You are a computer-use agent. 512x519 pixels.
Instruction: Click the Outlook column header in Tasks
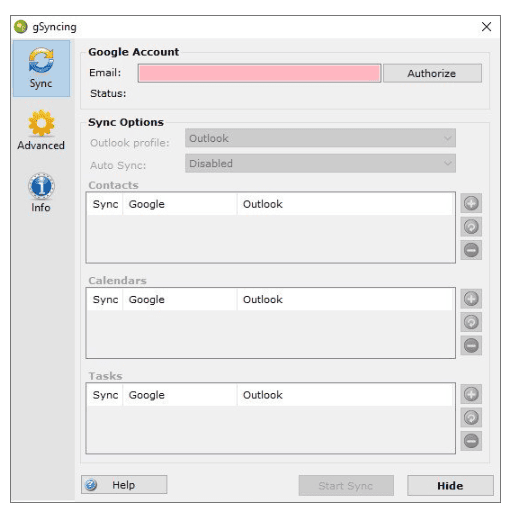(345, 395)
